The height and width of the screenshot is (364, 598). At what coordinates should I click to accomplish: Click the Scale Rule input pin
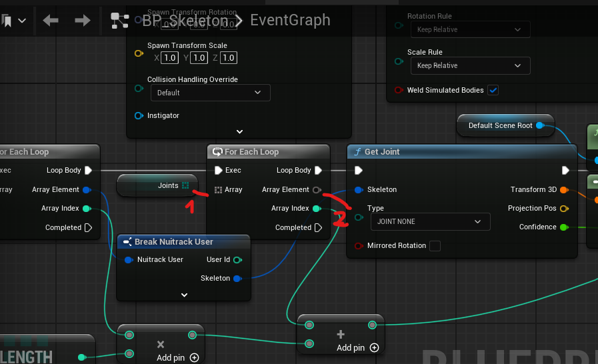pyautogui.click(x=399, y=61)
